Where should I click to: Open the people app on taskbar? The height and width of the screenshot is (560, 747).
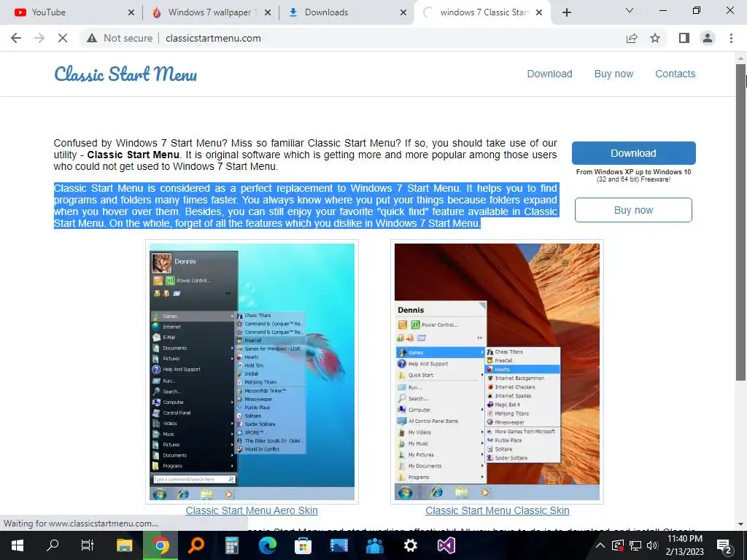click(x=374, y=545)
